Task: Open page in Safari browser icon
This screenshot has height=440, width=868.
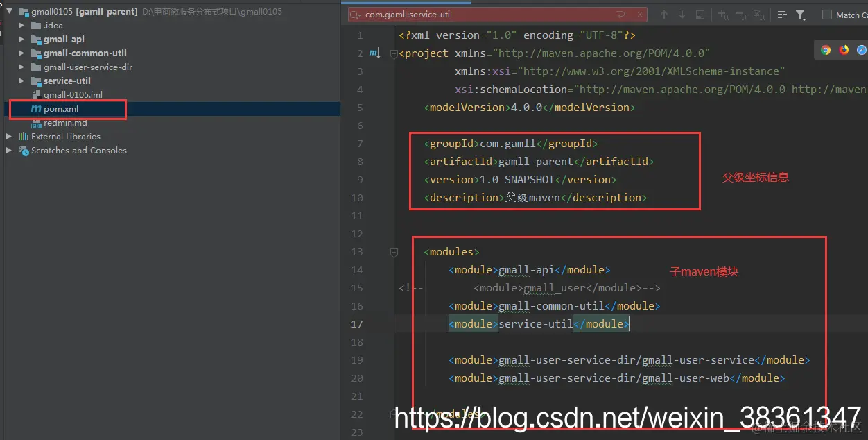Action: click(862, 50)
